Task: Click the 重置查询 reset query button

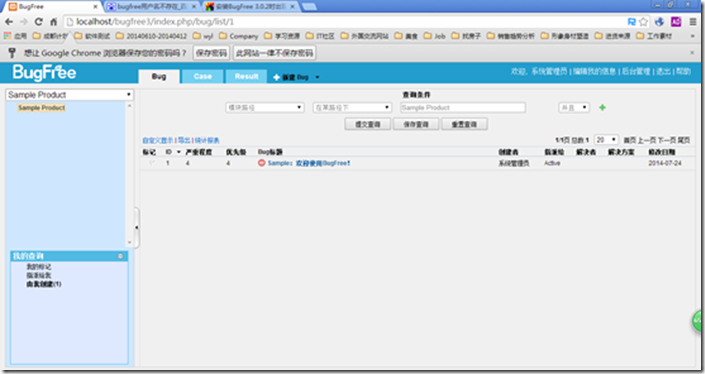Action: coord(464,124)
